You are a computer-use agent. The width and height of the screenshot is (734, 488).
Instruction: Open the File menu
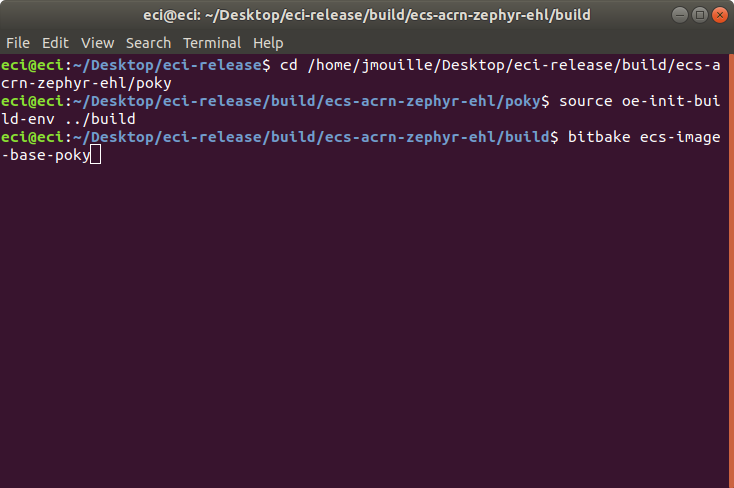pyautogui.click(x=18, y=43)
